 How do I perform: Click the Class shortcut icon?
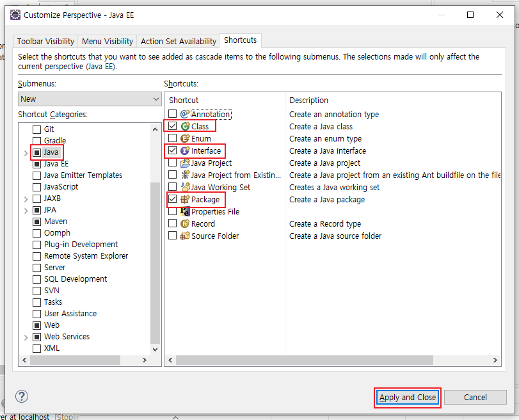[x=185, y=126]
